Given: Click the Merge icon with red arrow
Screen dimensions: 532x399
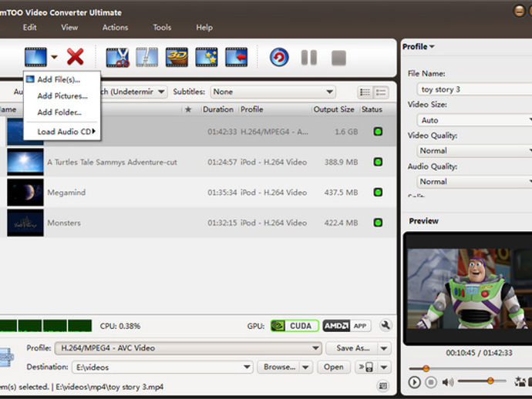Looking at the screenshot, I should click(x=237, y=57).
